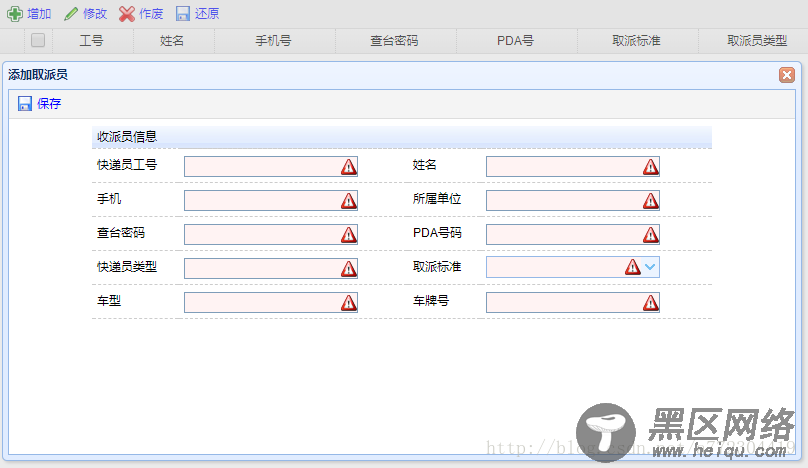Focus the 快递员工号 input field
Image resolution: width=808 pixels, height=468 pixels.
(271, 166)
